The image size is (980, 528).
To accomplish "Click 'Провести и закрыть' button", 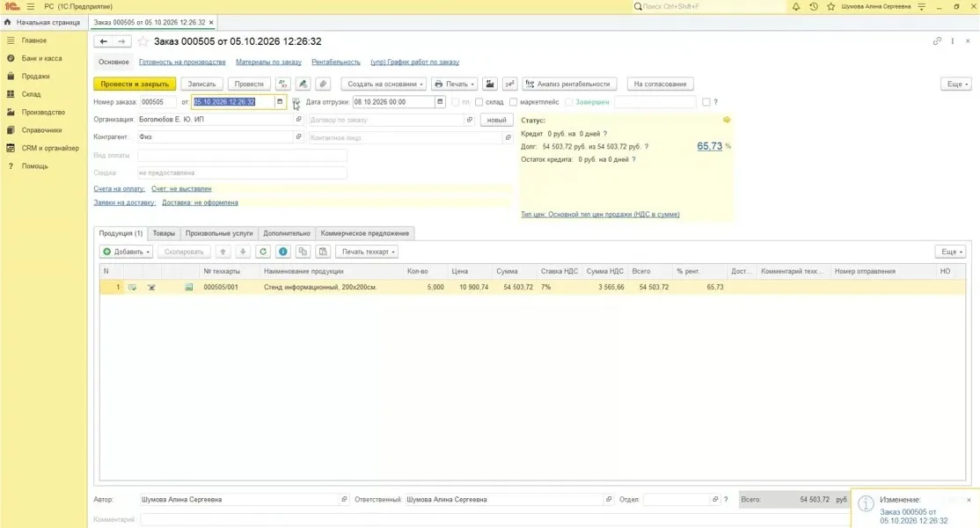I will pyautogui.click(x=135, y=84).
